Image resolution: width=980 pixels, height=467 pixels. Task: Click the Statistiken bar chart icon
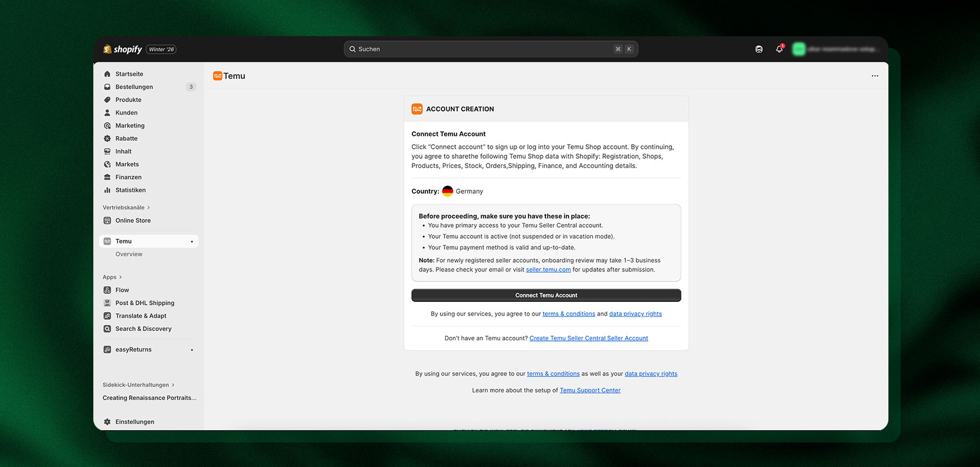click(107, 190)
